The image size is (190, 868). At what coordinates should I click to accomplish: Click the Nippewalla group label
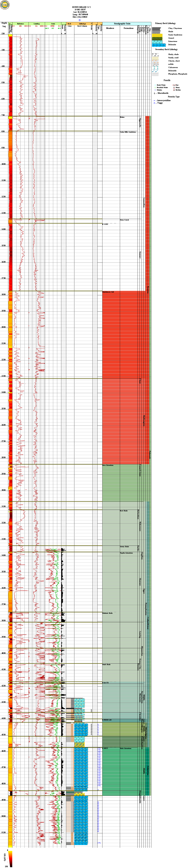tap(140, 122)
